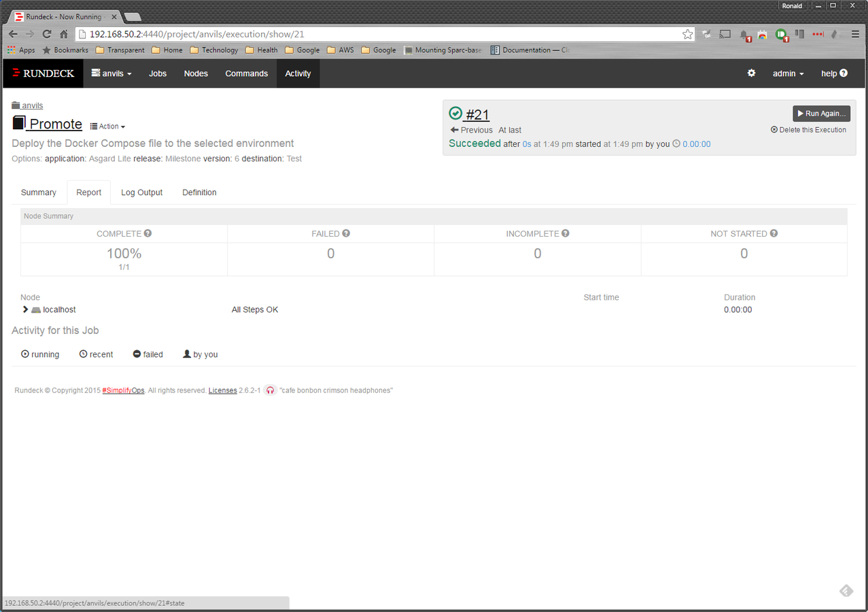The width and height of the screenshot is (868, 612).
Task: Expand the localhost node row
Action: (49, 309)
